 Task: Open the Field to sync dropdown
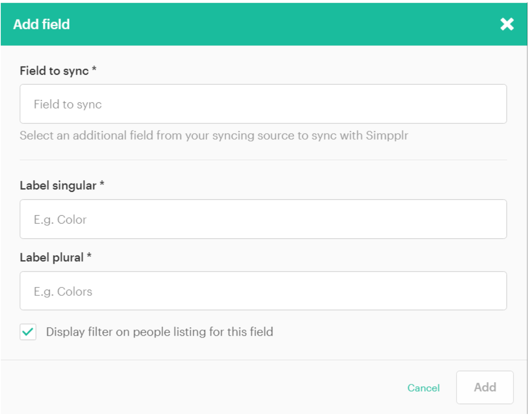point(263,104)
